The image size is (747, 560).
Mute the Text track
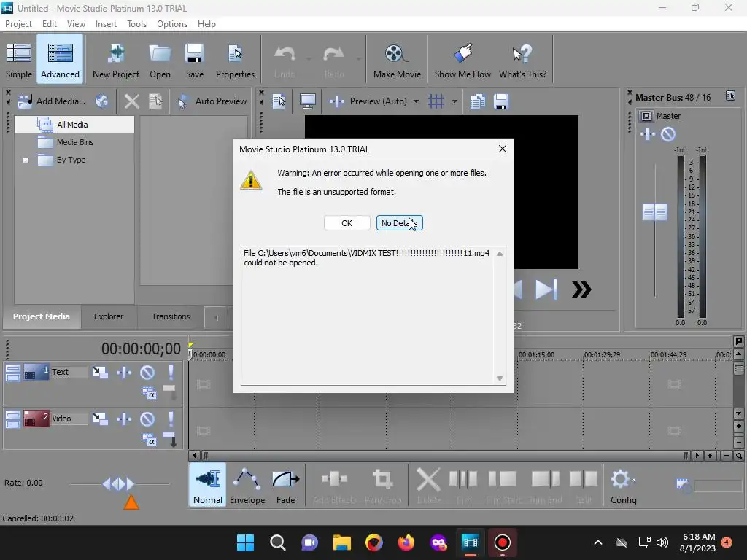[147, 373]
